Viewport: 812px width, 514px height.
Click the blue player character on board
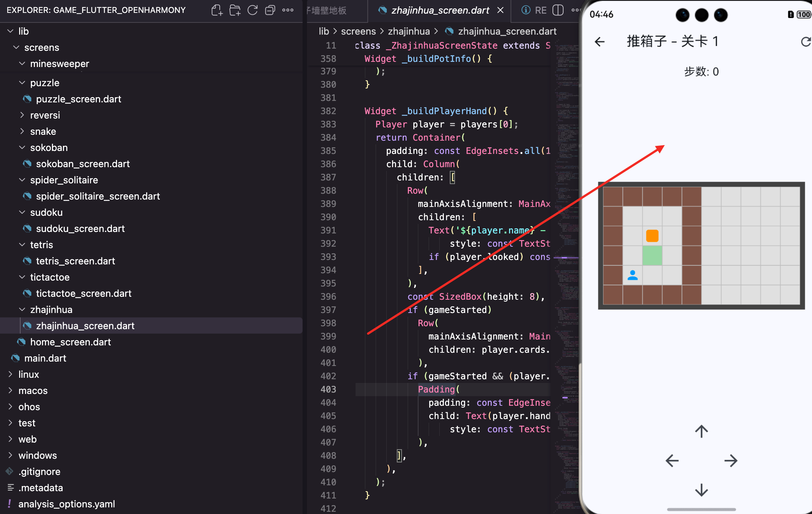point(633,275)
